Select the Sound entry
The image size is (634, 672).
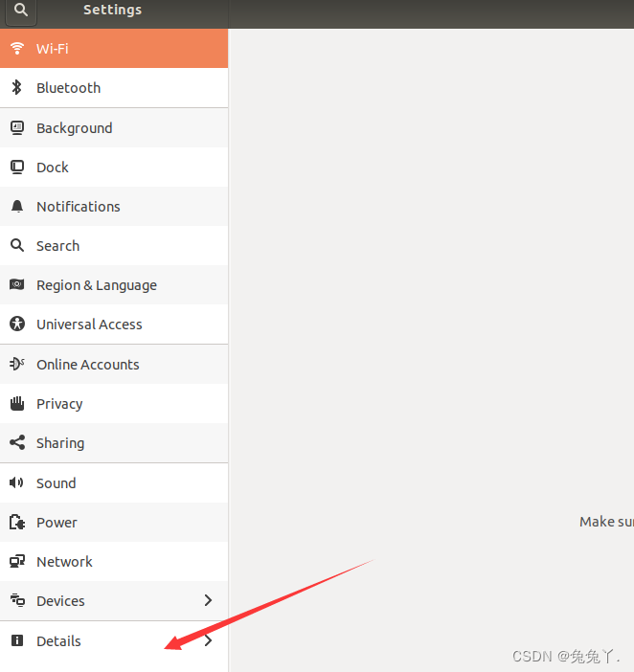click(x=114, y=483)
